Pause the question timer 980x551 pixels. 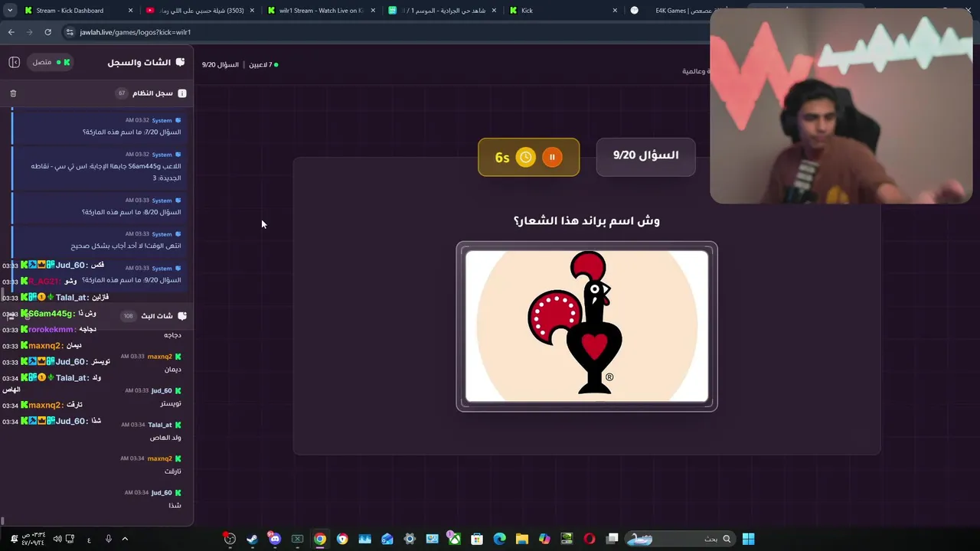552,157
